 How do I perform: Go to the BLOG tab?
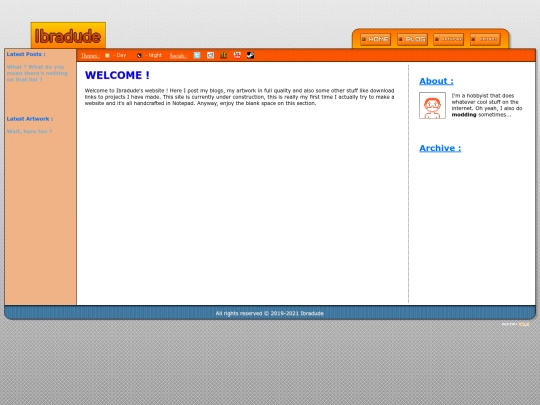412,39
